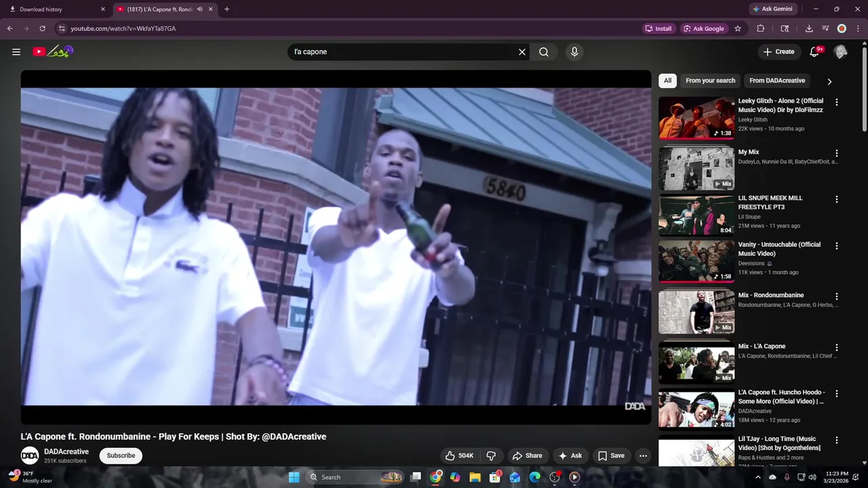Subscribe to DADAcreative
This screenshot has width=868, height=488.
pyautogui.click(x=121, y=455)
